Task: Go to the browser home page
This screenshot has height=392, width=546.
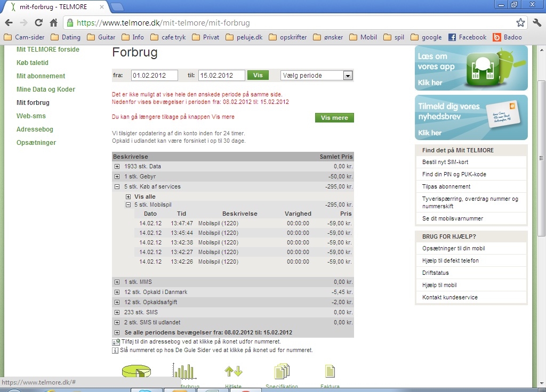Action: tap(53, 23)
